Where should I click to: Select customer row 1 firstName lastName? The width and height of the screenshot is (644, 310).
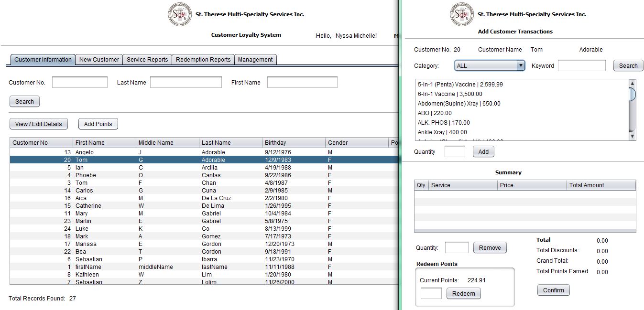tap(204, 267)
